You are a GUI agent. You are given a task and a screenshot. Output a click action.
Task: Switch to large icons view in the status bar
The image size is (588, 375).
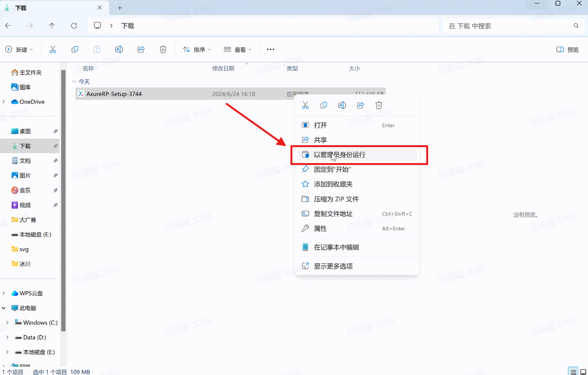(x=583, y=372)
